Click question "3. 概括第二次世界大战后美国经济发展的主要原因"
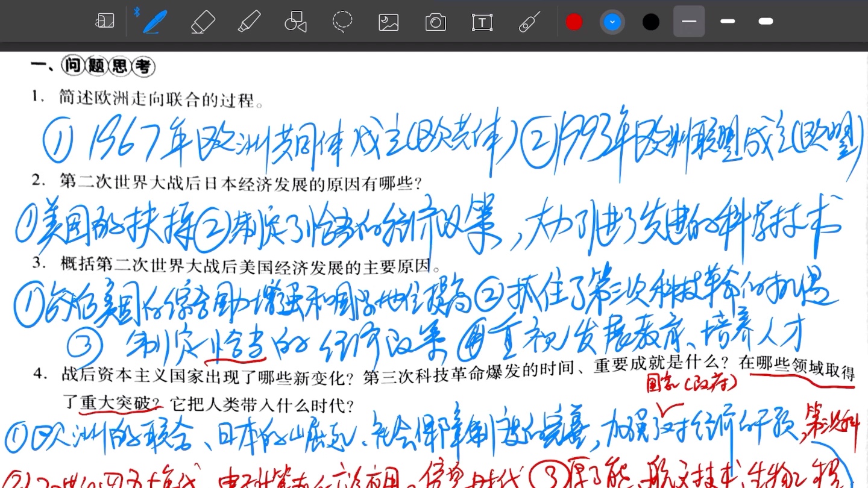Screen dimensions: 868x488 (x=237, y=264)
